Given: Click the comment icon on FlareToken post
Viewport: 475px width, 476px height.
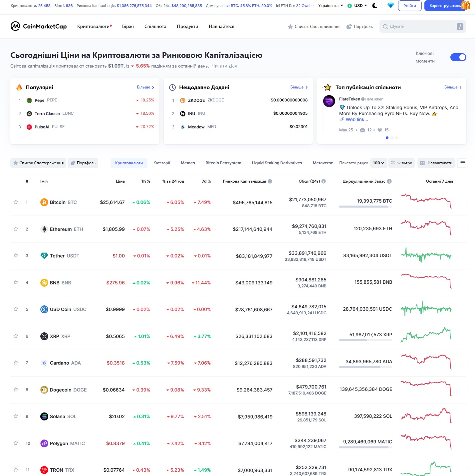Looking at the screenshot, I should (362, 130).
